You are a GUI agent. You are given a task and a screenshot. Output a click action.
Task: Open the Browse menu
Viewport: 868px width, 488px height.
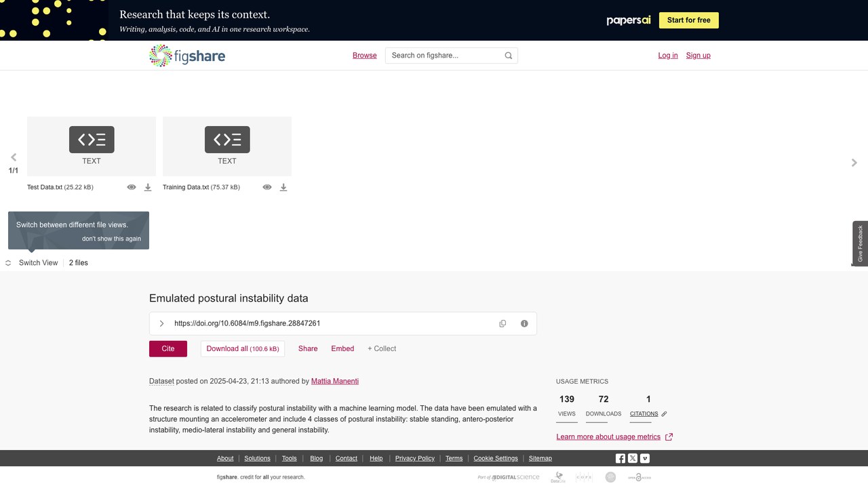coord(365,56)
